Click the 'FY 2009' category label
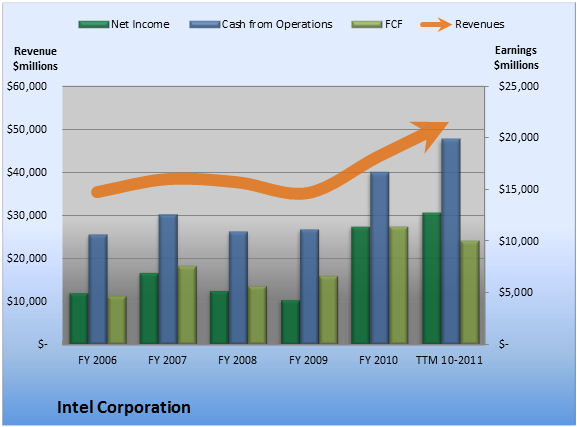The height and width of the screenshot is (427, 577). (x=308, y=360)
